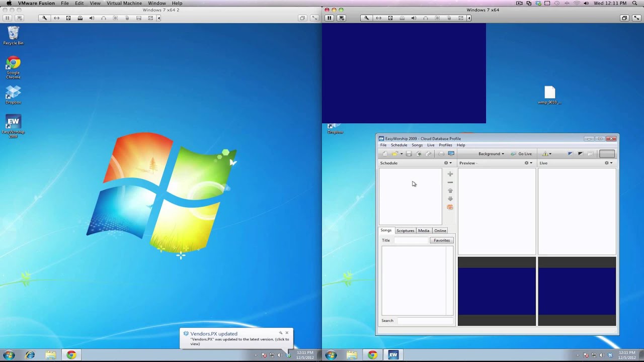Open the Schedule menu in EasyWorship

point(399,145)
